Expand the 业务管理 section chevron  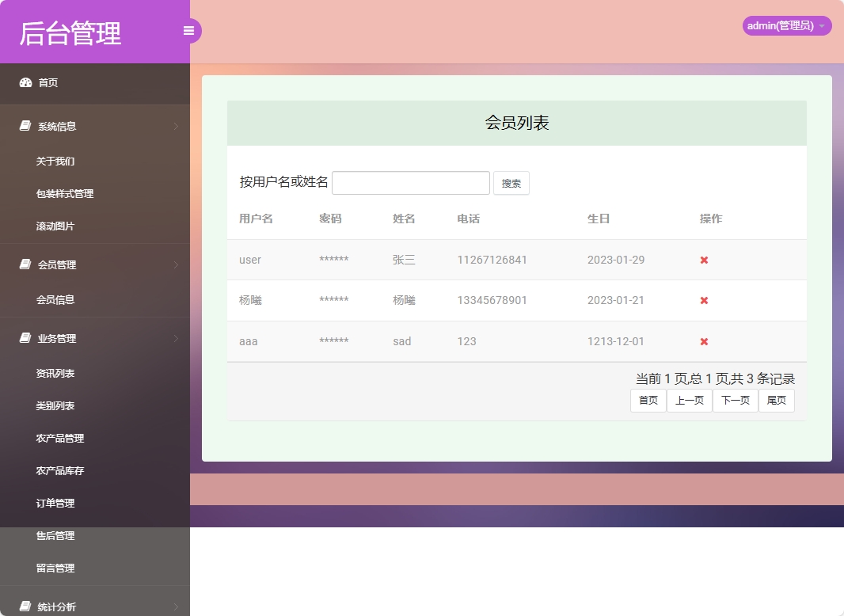pos(175,338)
